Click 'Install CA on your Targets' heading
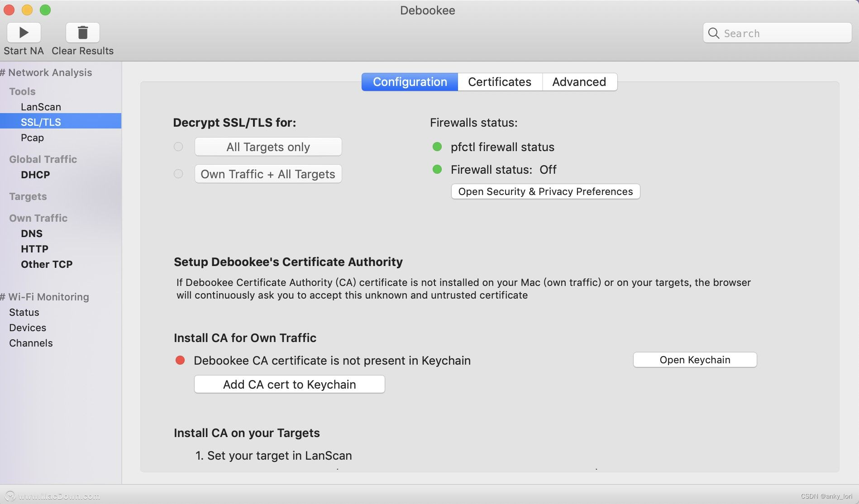Viewport: 859px width, 504px height. [247, 433]
